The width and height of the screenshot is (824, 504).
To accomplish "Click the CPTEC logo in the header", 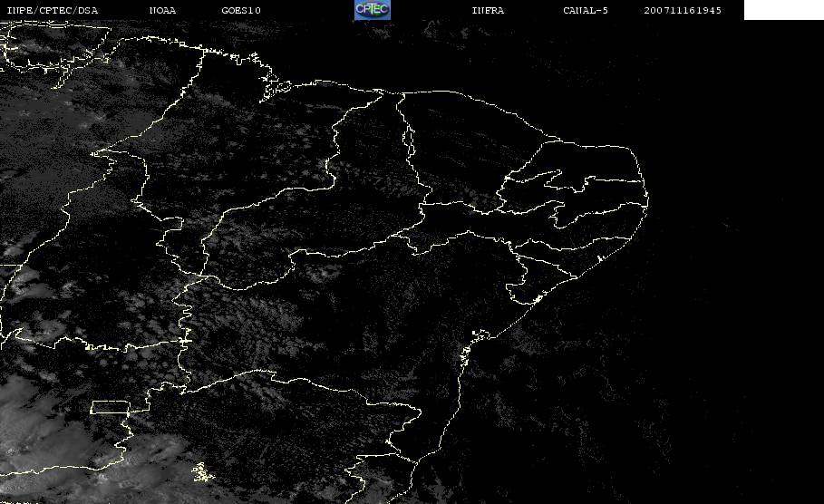I will 372,10.
